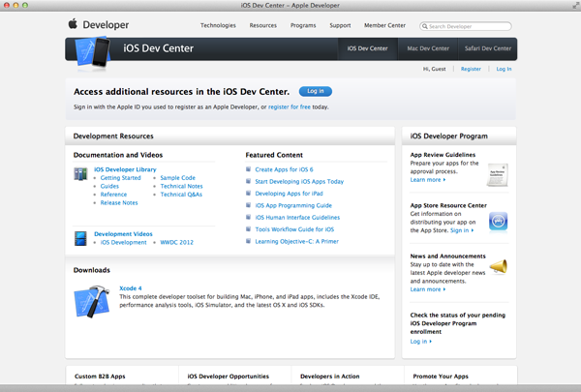Click the document icon beside iOS Human Interface Guidelines
The width and height of the screenshot is (581, 392).
[x=248, y=217]
